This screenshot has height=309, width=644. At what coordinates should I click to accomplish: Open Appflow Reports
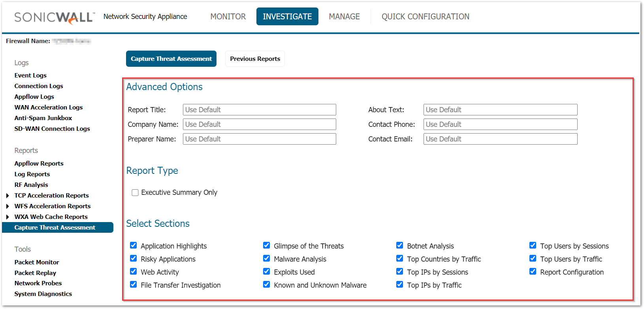coord(39,163)
